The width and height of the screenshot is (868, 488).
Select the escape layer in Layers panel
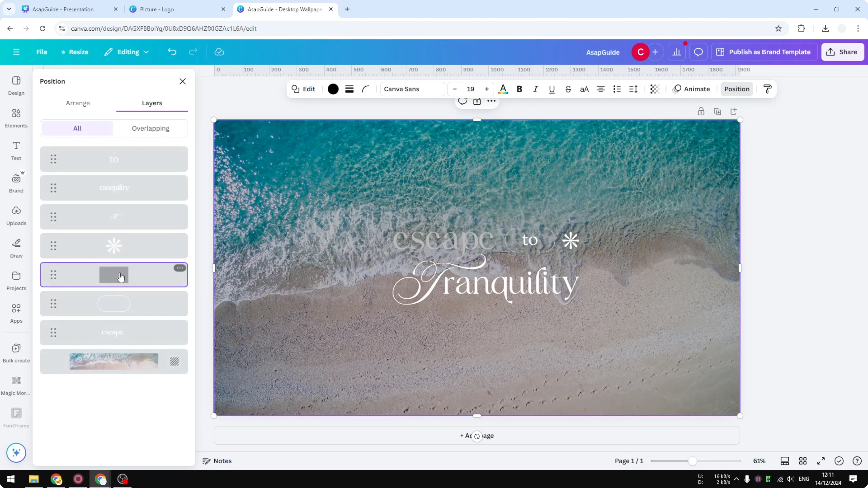(x=114, y=332)
